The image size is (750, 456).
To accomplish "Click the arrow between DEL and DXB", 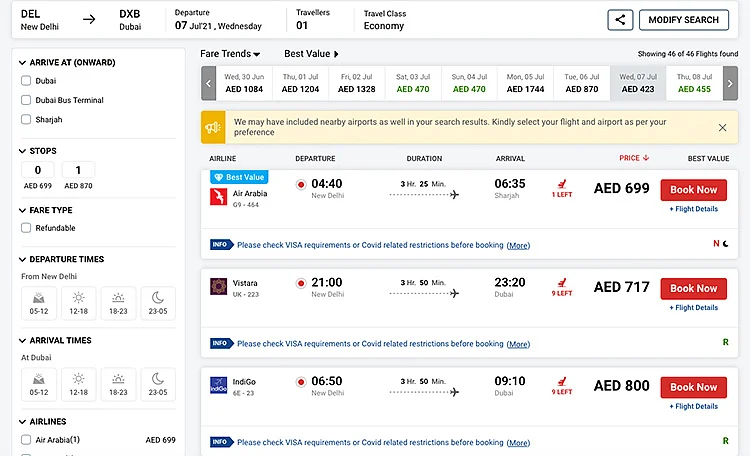I will (x=89, y=19).
